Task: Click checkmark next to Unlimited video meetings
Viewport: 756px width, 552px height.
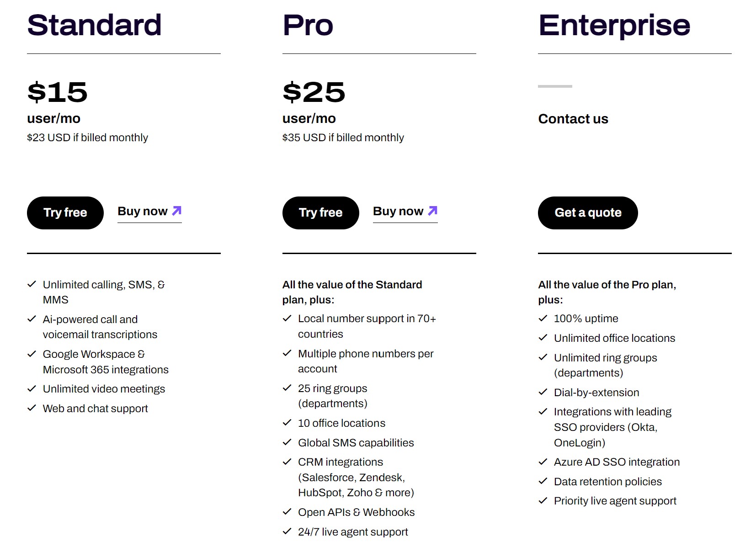Action: [x=32, y=388]
